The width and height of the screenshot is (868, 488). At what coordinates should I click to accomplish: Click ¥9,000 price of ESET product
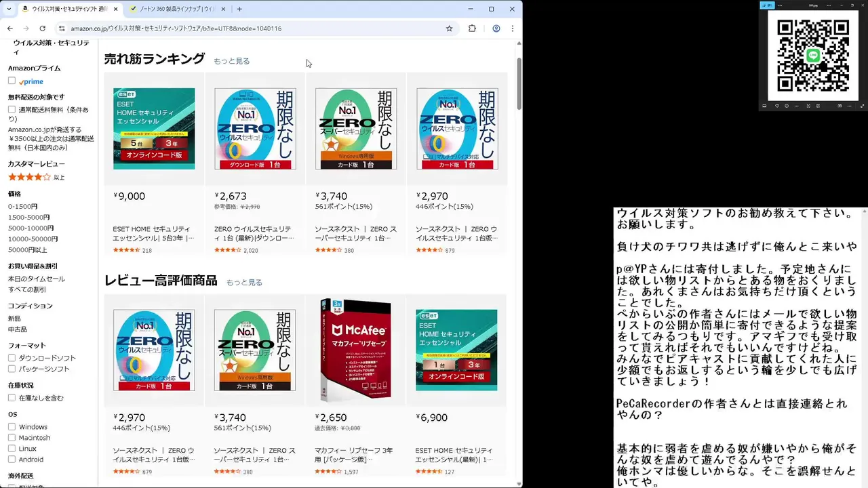pyautogui.click(x=129, y=197)
